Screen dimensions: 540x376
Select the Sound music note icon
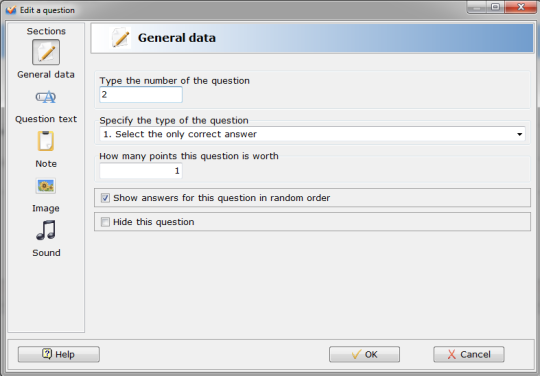tap(46, 230)
